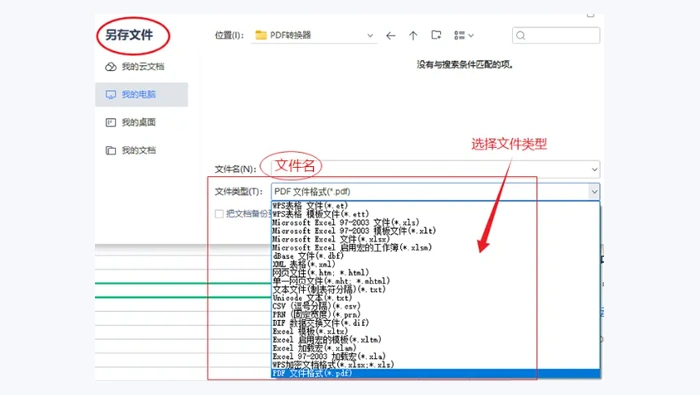Viewport: 700px width, 395px height.
Task: Select WPS加密文档格式(*.xlsx;*.xls) type
Action: pos(435,365)
